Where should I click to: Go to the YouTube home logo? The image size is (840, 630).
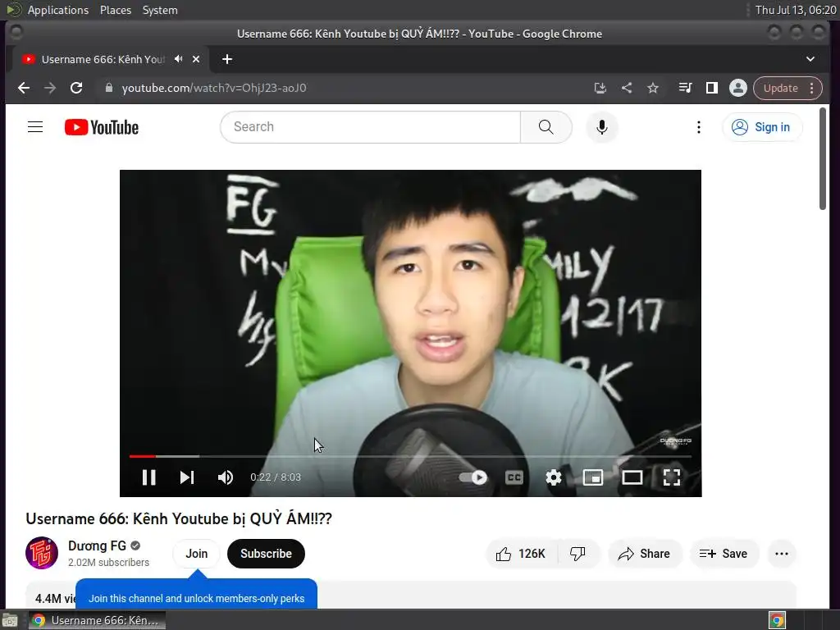coord(102,127)
